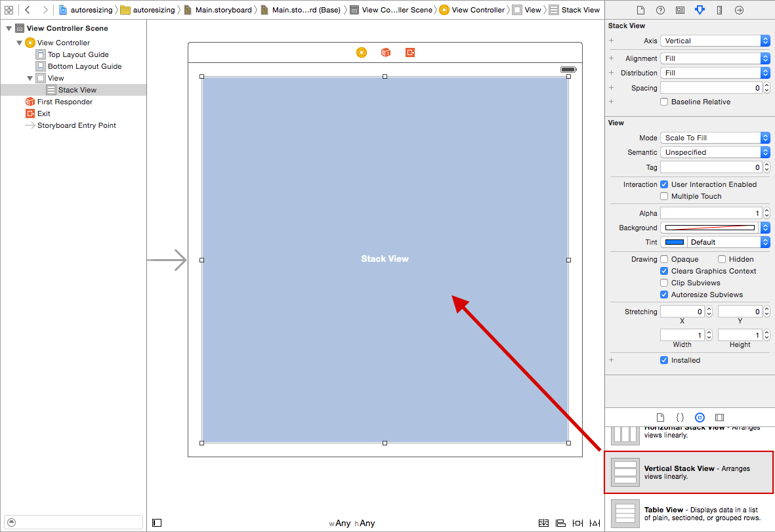Collapse the View disclosure triangle in outline

coord(30,79)
